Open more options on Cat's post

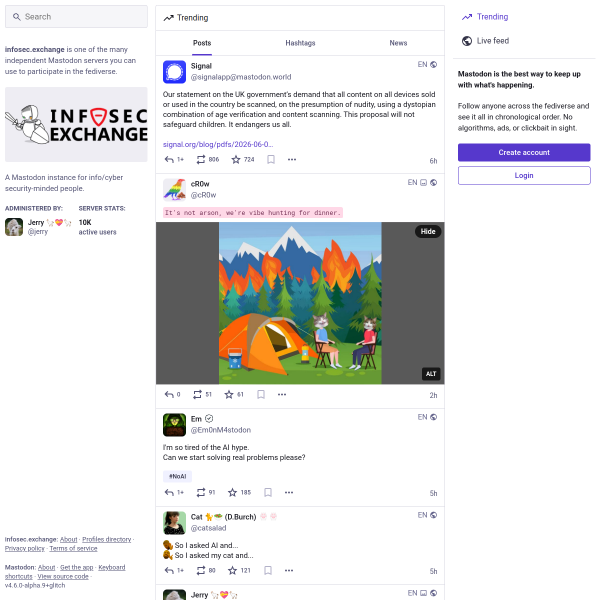point(289,571)
